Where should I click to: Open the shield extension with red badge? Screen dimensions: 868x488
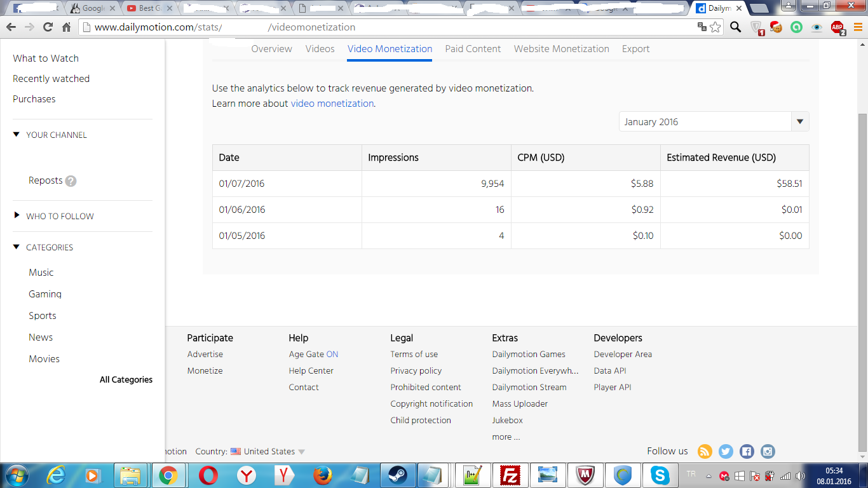pos(757,27)
